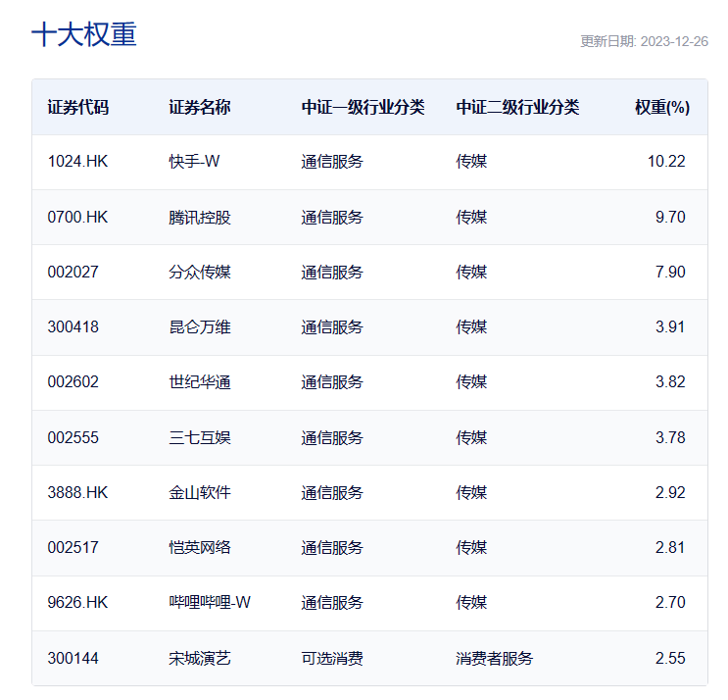The height and width of the screenshot is (700, 728).
Task: Click the weight value 2.81
Action: point(670,548)
